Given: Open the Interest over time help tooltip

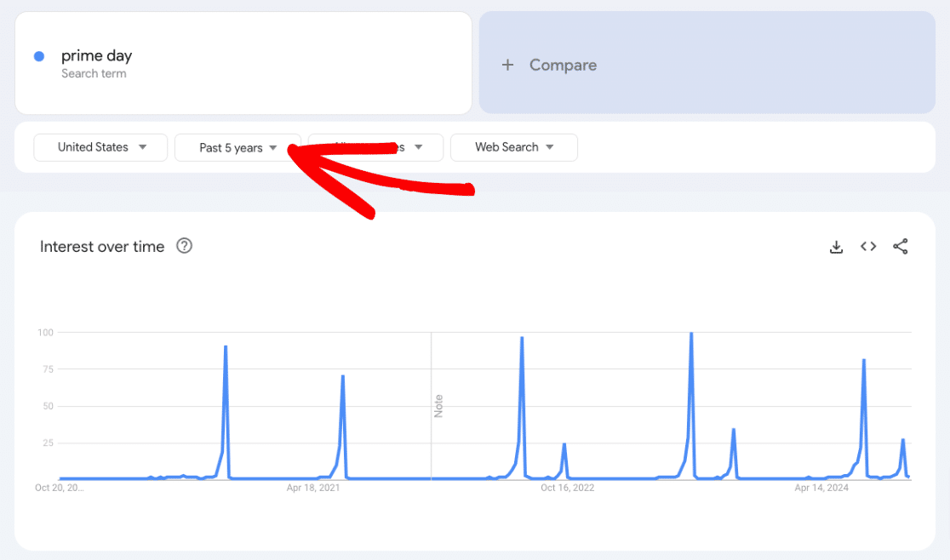Looking at the screenshot, I should 185,246.
